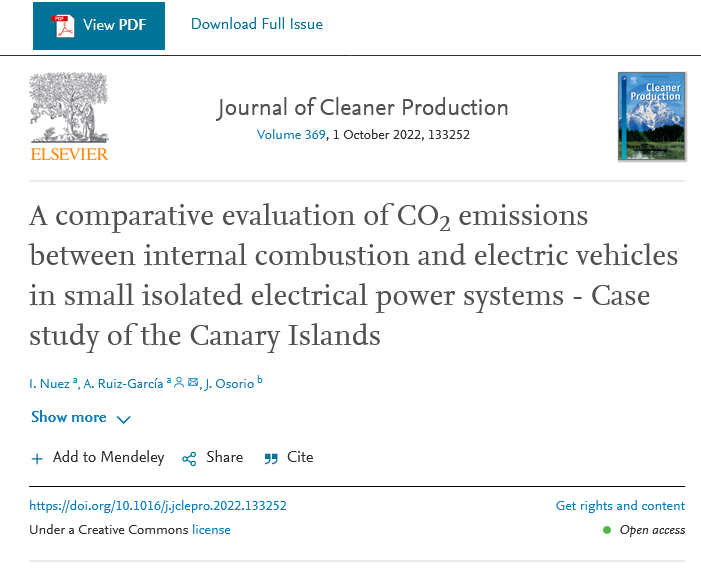Click the Share network icon

pos(189,458)
